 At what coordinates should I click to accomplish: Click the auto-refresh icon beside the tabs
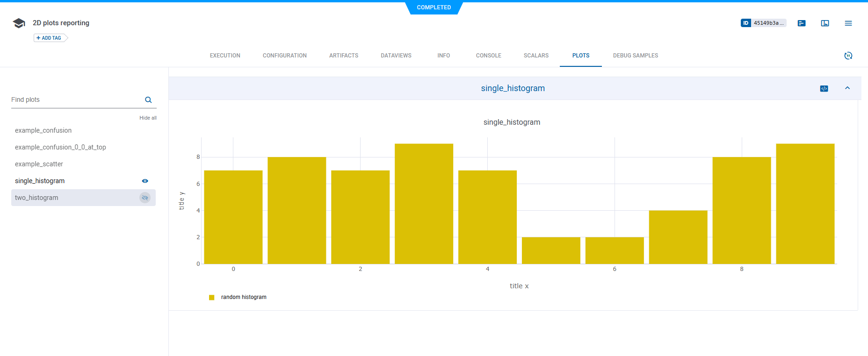(848, 56)
